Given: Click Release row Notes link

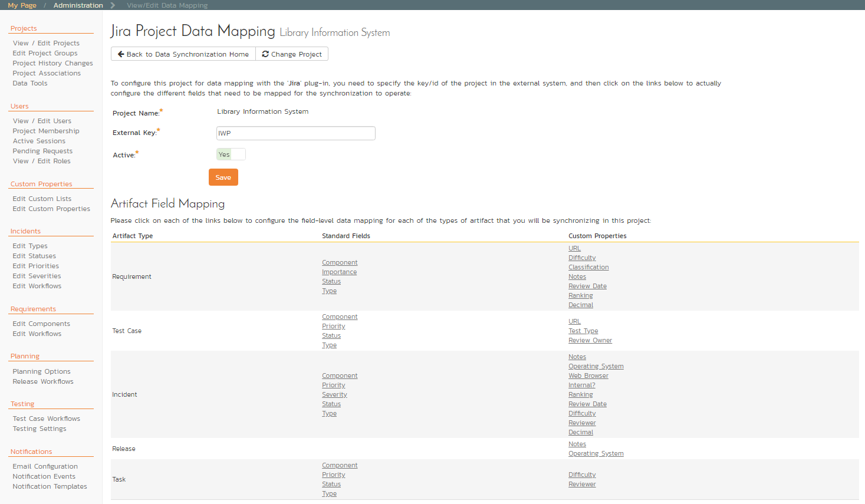Looking at the screenshot, I should [x=577, y=444].
